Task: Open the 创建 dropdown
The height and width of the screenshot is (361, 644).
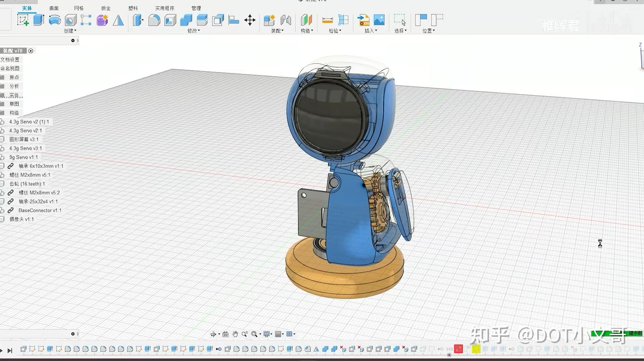Action: (70, 31)
